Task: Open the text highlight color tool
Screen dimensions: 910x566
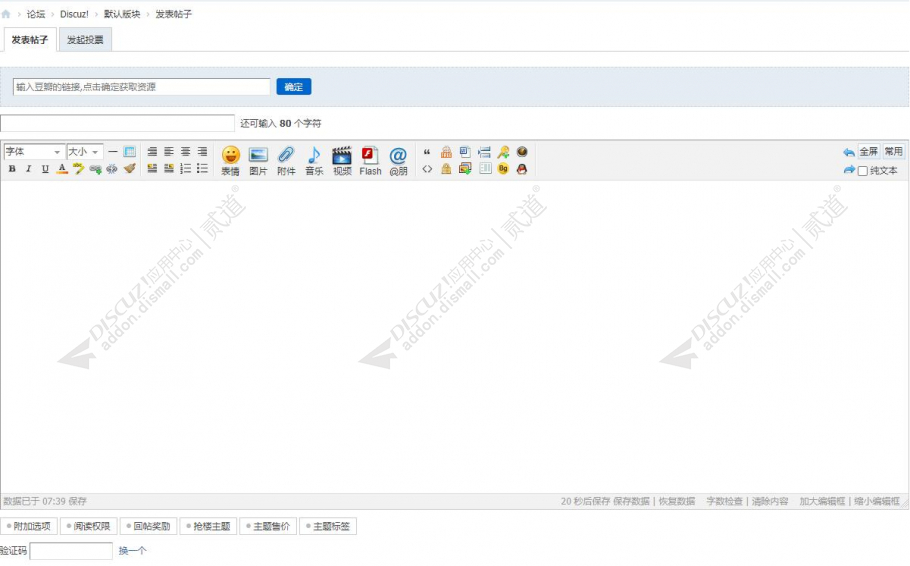Action: pyautogui.click(x=78, y=169)
